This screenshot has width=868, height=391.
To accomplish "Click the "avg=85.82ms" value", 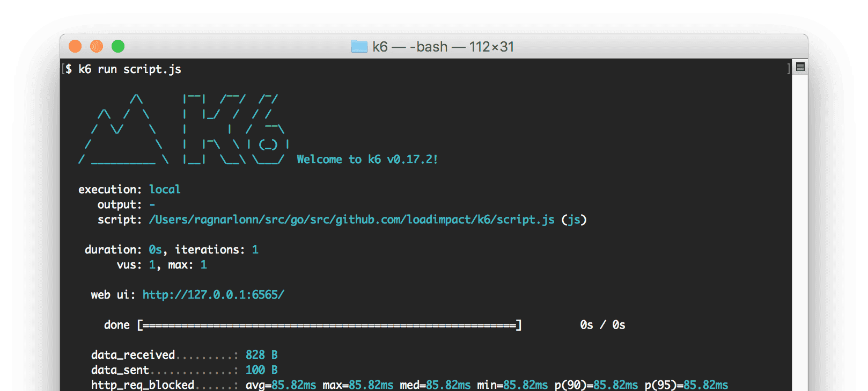I will click(x=281, y=385).
